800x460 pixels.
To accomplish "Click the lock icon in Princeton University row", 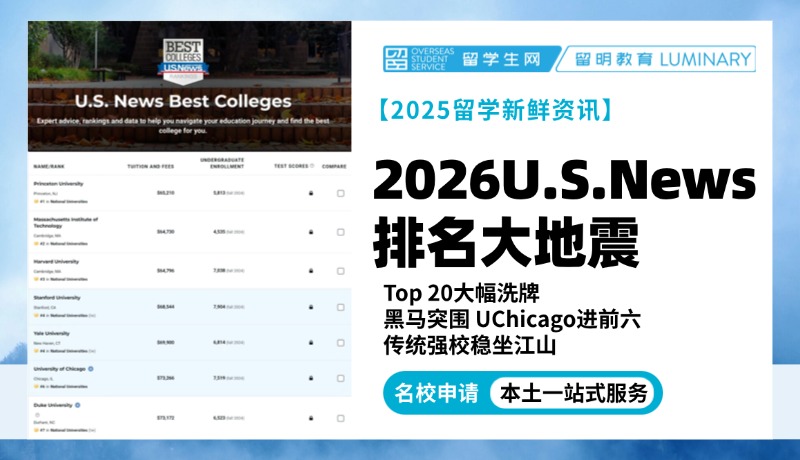I will point(311,193).
